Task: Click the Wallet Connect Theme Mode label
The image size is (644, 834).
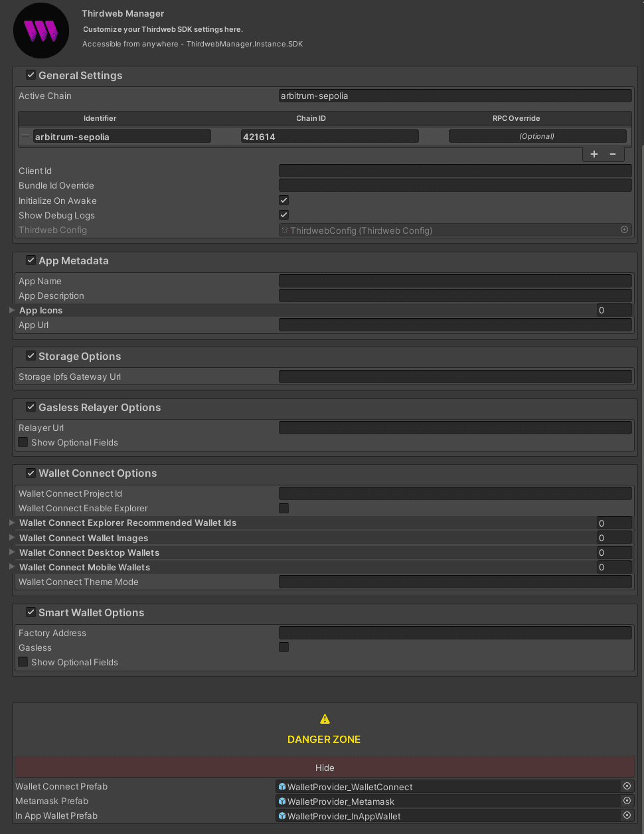Action: (78, 582)
